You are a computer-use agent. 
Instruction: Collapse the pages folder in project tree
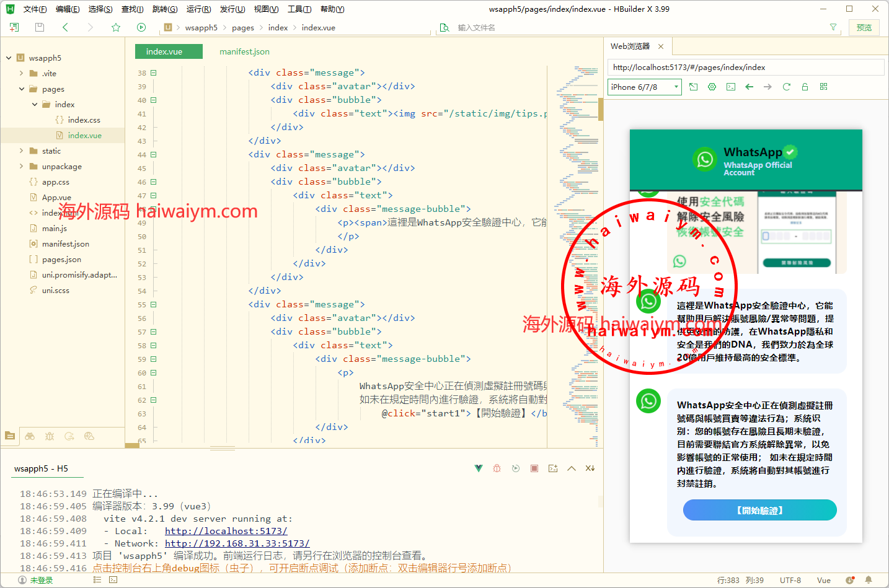pyautogui.click(x=22, y=89)
